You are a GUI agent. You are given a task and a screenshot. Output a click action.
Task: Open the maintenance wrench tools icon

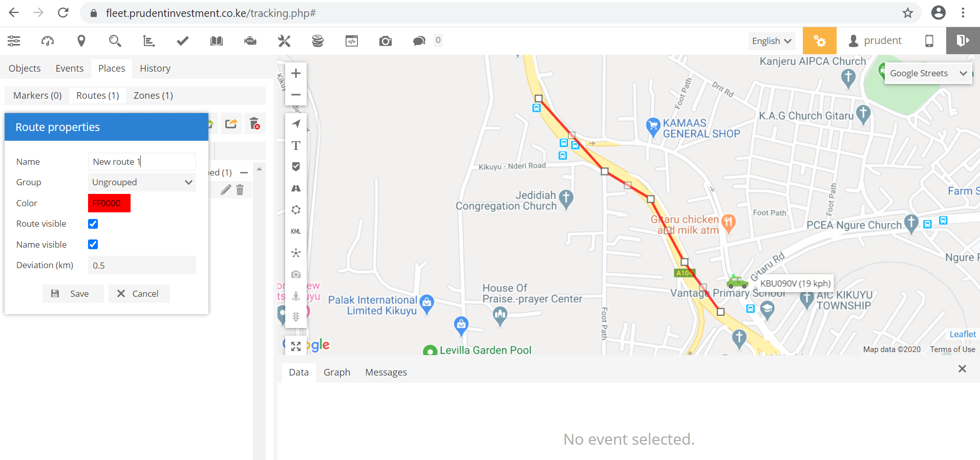[284, 41]
